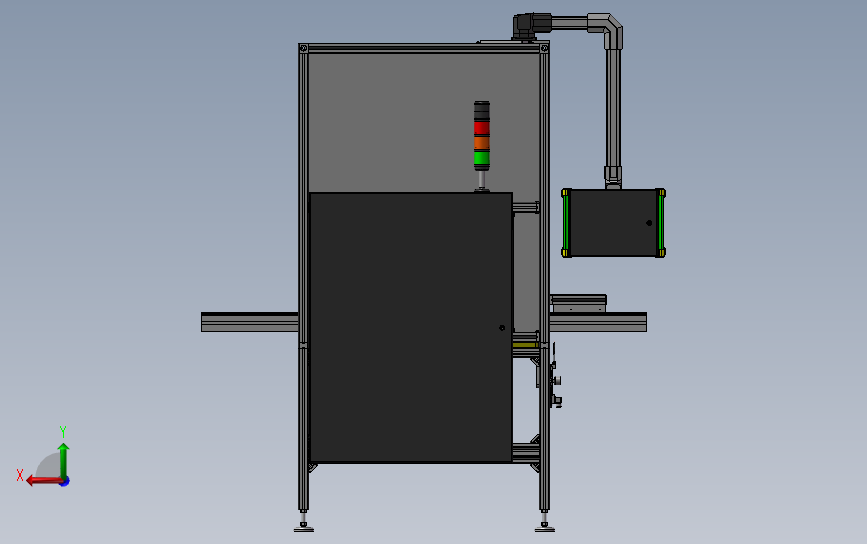867x544 pixels.
Task: Select the red segment of the signal tower
Action: [x=482, y=128]
